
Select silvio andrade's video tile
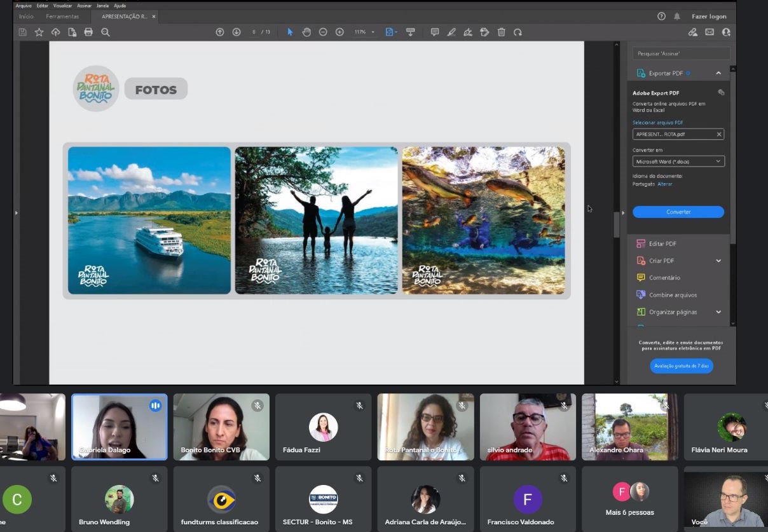pos(528,427)
